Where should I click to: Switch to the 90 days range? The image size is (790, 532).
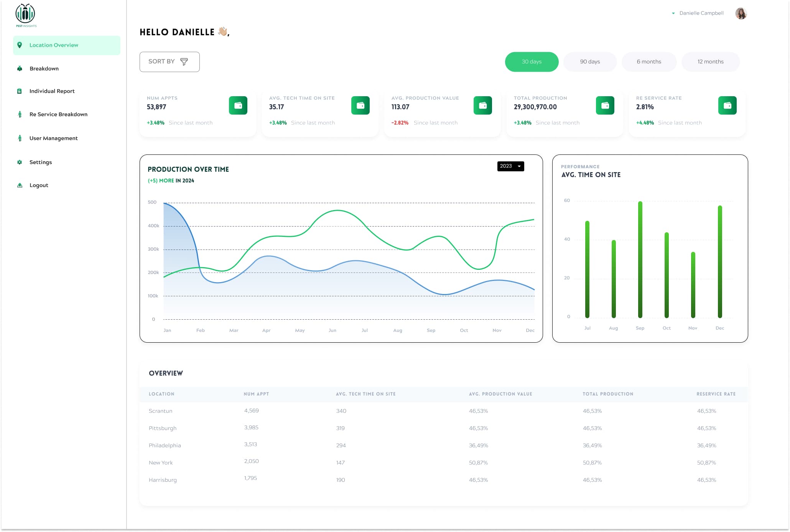click(x=590, y=62)
